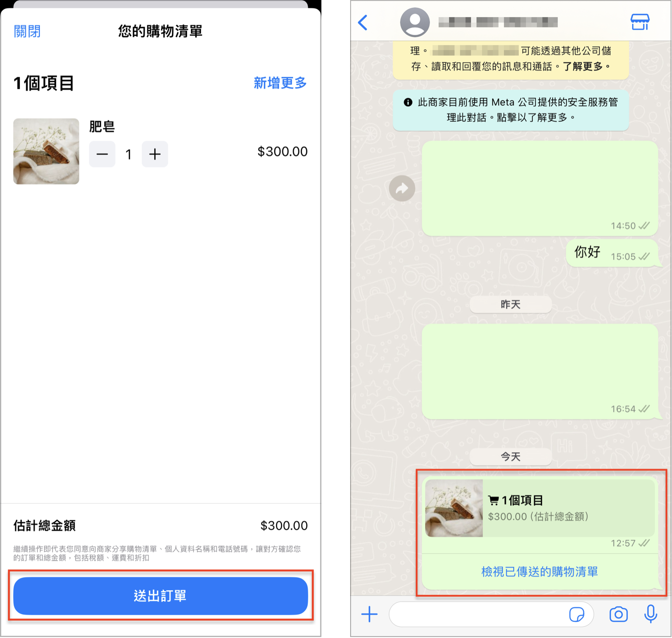Open the green message sent at 14:50

tap(540, 188)
